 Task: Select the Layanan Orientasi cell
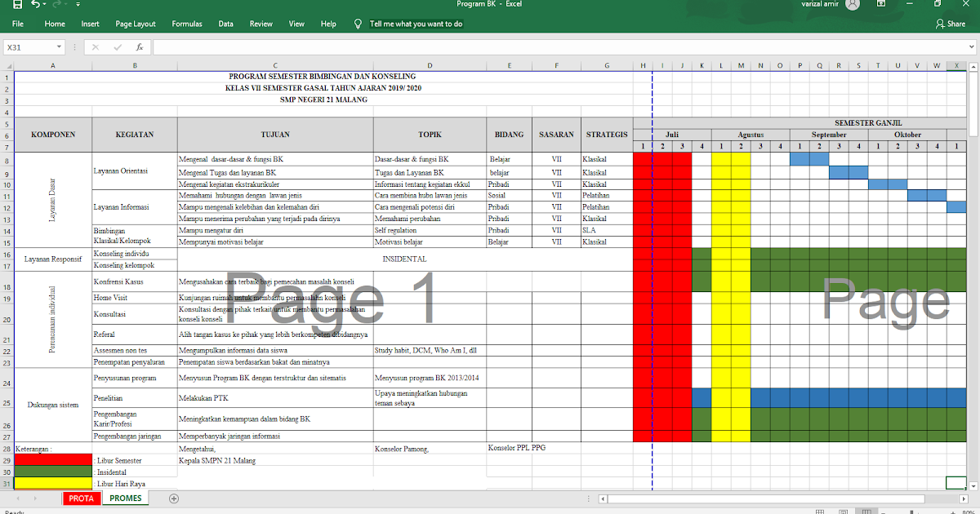pos(135,171)
